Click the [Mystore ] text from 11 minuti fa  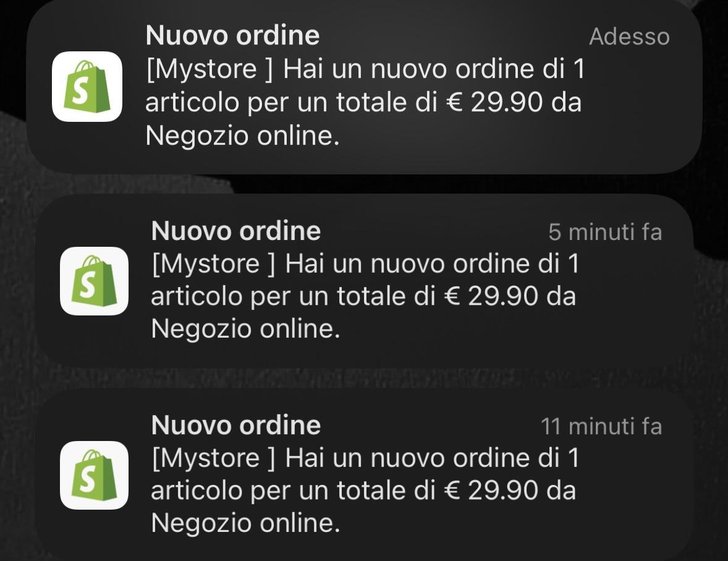pos(214,459)
